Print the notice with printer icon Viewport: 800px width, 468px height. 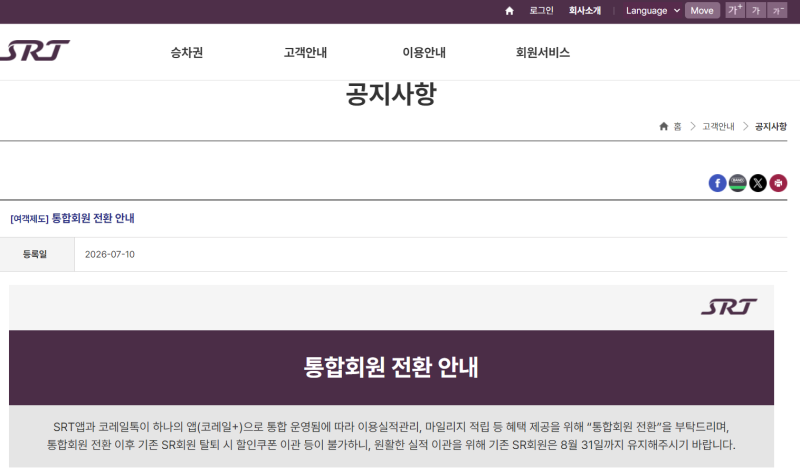[778, 183]
